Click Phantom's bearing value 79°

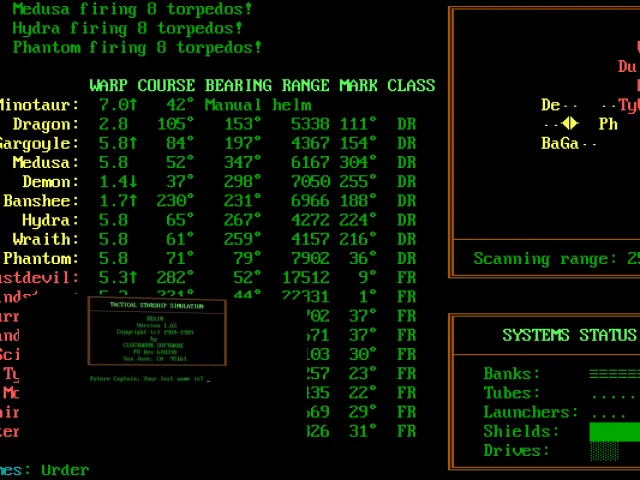pos(247,258)
